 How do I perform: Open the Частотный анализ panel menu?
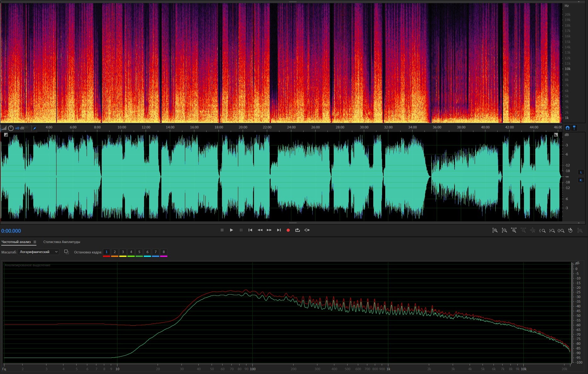[x=35, y=242]
